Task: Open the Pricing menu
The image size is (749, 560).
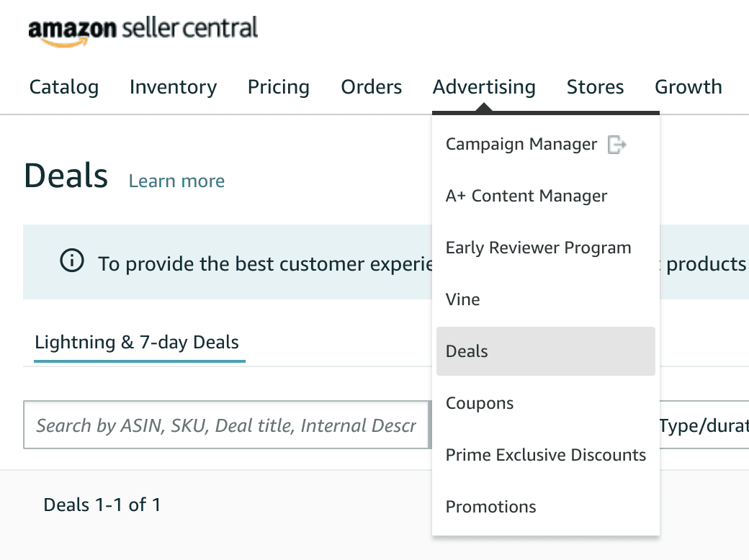Action: pos(279,87)
